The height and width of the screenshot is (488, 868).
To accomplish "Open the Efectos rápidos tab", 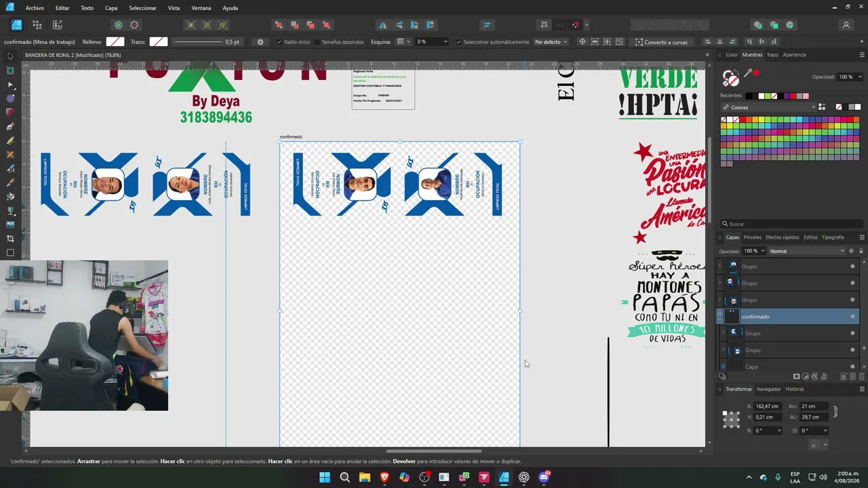I will [783, 237].
